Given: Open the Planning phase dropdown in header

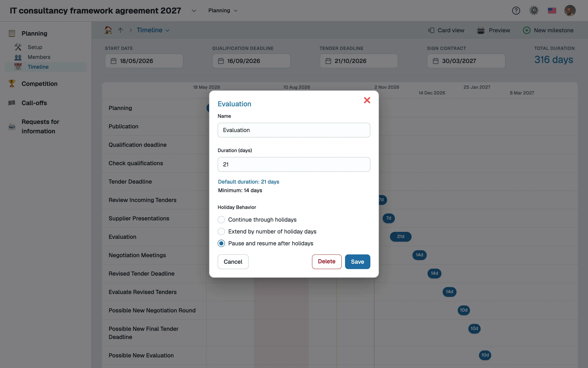Looking at the screenshot, I should (223, 10).
